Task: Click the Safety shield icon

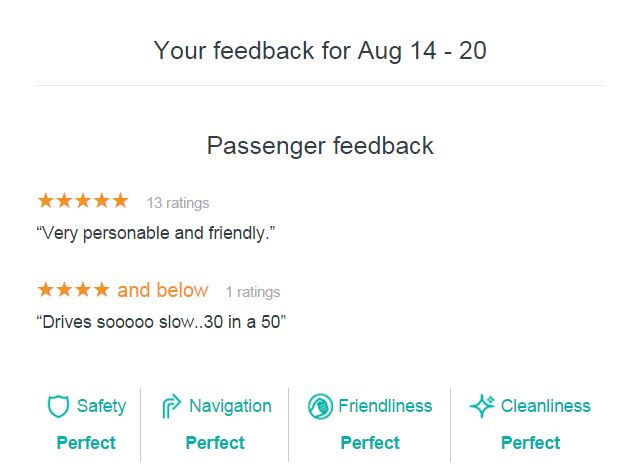Action: point(58,406)
